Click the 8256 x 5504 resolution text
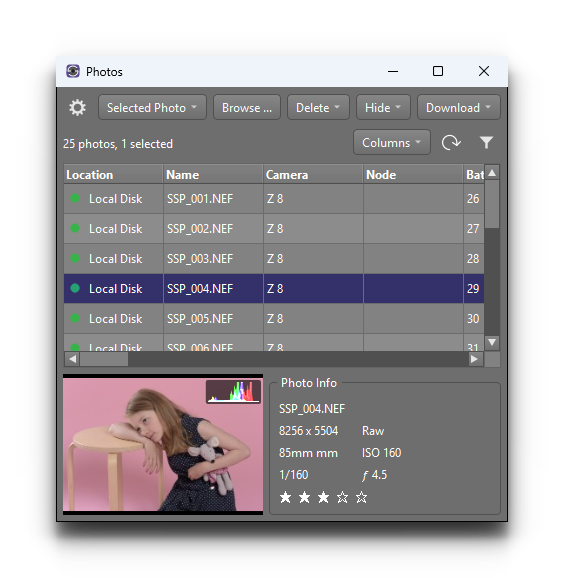The image size is (564, 578). [309, 431]
